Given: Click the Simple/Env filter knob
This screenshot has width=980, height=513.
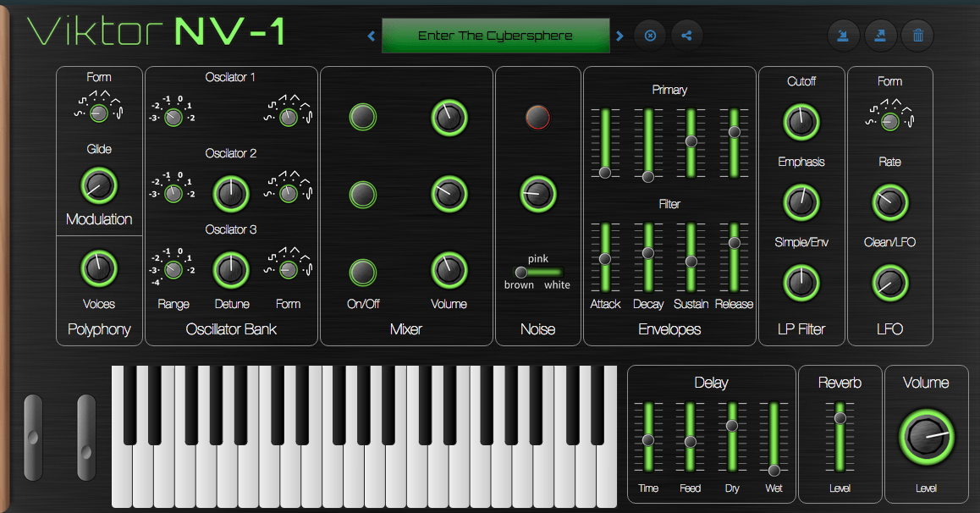Looking at the screenshot, I should [801, 283].
